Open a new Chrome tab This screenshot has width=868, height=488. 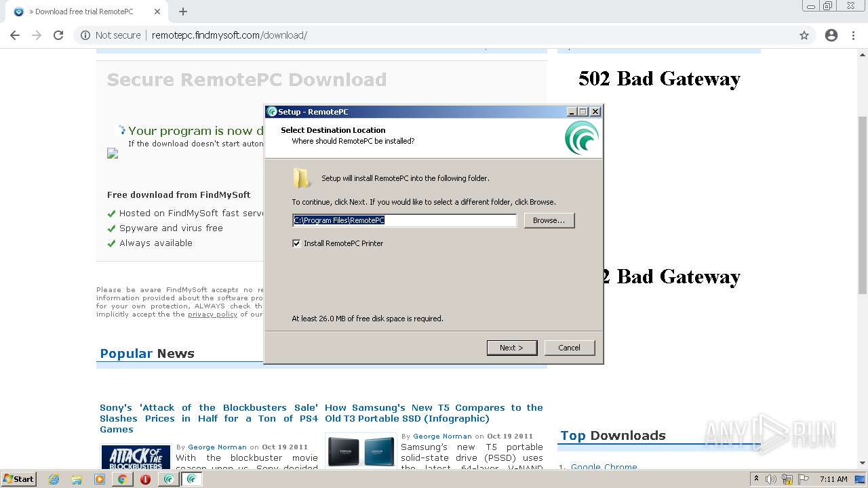pyautogui.click(x=183, y=12)
